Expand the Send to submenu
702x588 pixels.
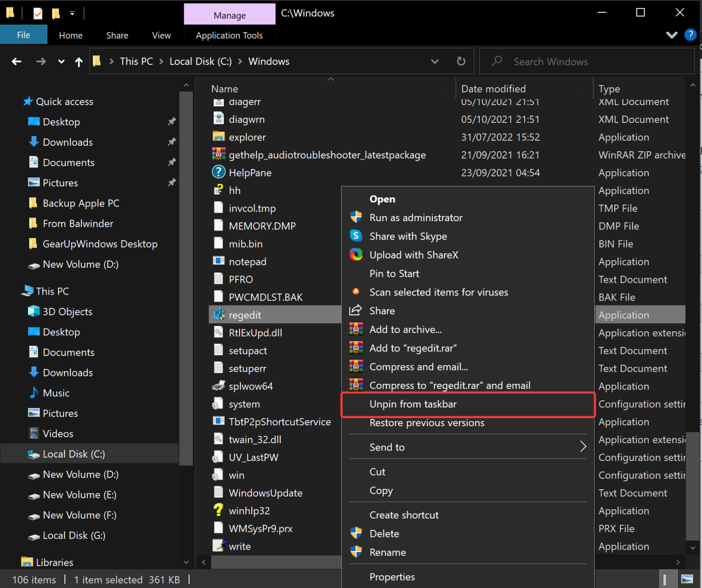pos(583,447)
